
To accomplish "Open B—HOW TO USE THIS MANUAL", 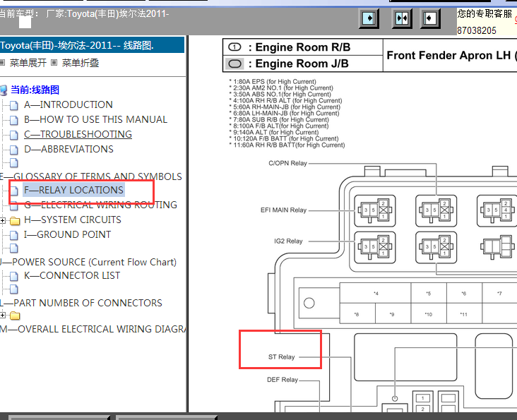I will pyautogui.click(x=95, y=119).
